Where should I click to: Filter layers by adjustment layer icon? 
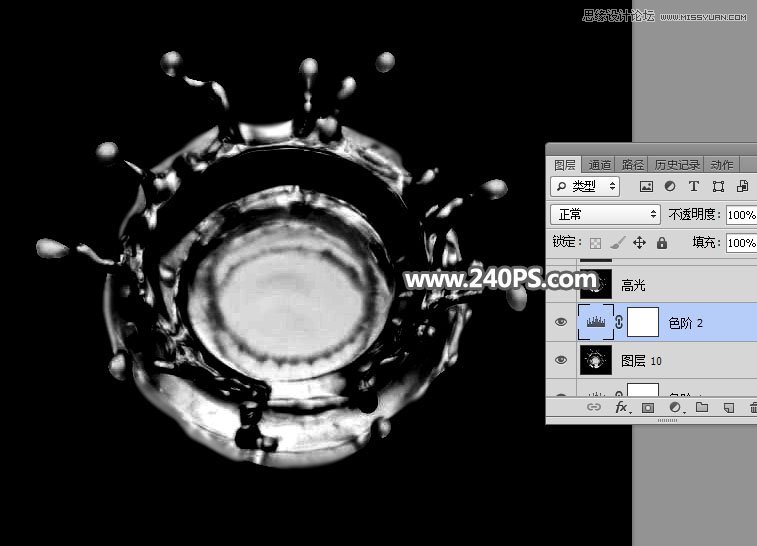(670, 186)
